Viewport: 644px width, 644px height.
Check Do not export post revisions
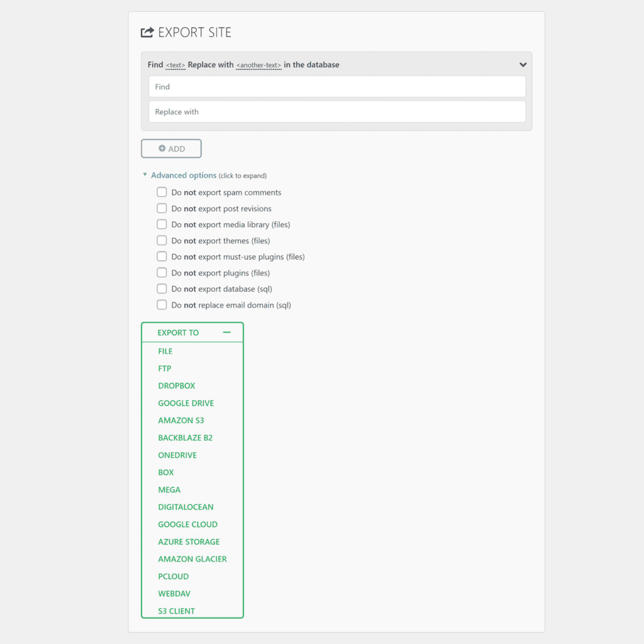tap(162, 208)
